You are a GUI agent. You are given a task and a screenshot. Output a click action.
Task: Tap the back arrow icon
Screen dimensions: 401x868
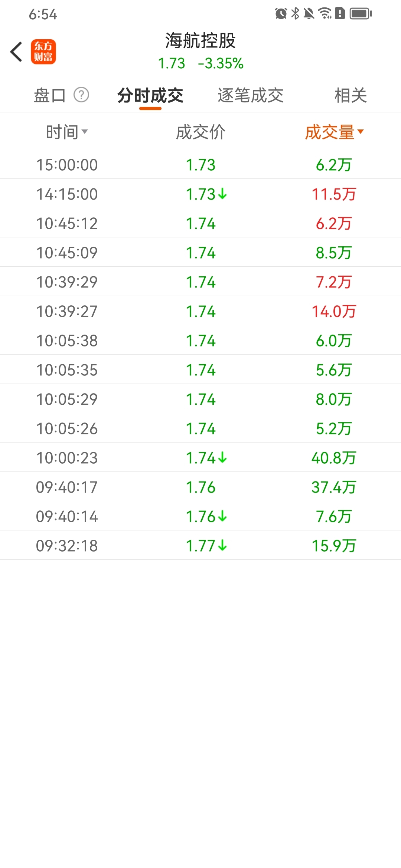16,52
